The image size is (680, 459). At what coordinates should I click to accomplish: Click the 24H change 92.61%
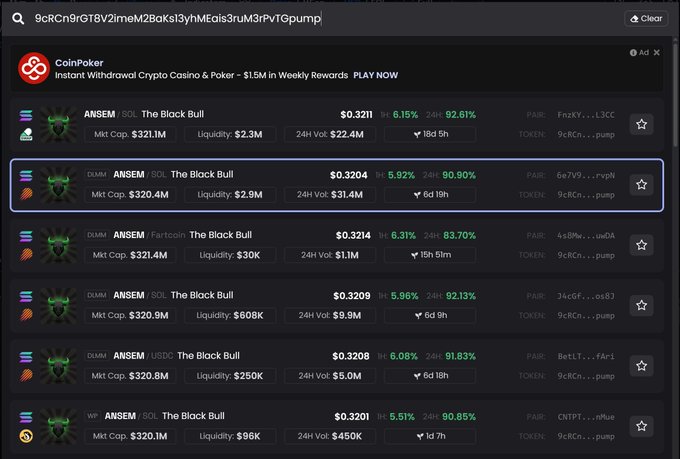coord(460,115)
